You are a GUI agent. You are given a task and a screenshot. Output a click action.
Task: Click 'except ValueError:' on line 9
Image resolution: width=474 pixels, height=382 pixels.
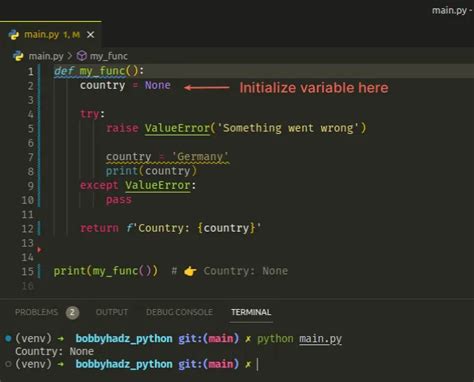pyautogui.click(x=138, y=185)
